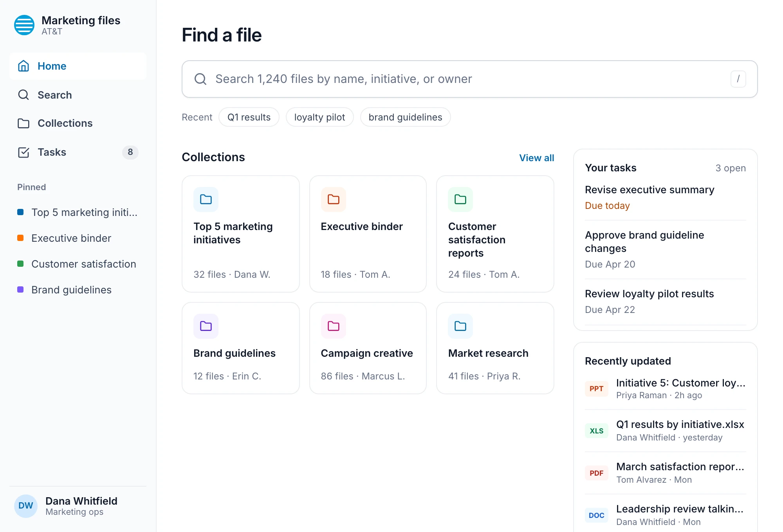Open Tasks from the sidebar menu
The width and height of the screenshot is (783, 532).
(x=78, y=152)
